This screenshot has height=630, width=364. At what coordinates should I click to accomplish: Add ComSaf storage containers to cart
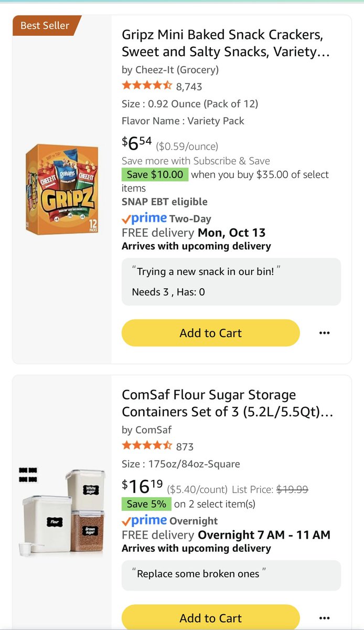click(210, 618)
